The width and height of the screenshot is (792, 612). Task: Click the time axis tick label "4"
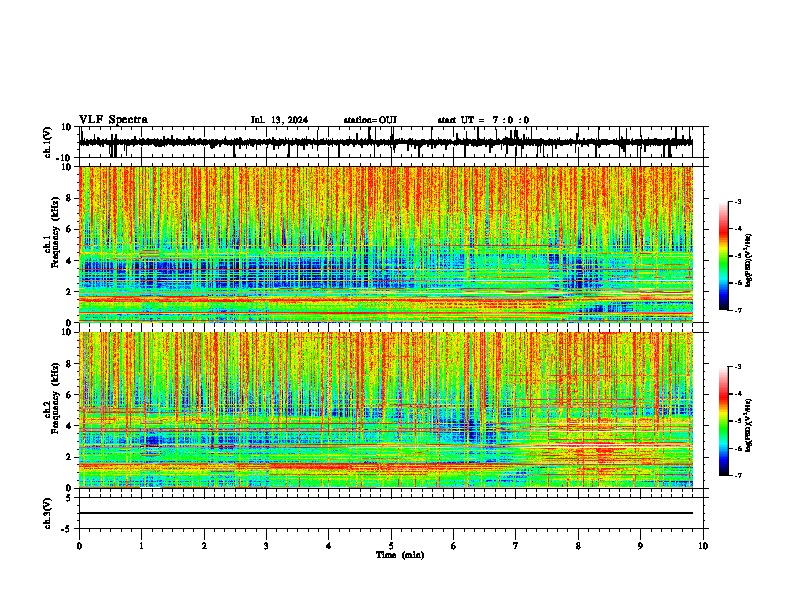point(329,546)
